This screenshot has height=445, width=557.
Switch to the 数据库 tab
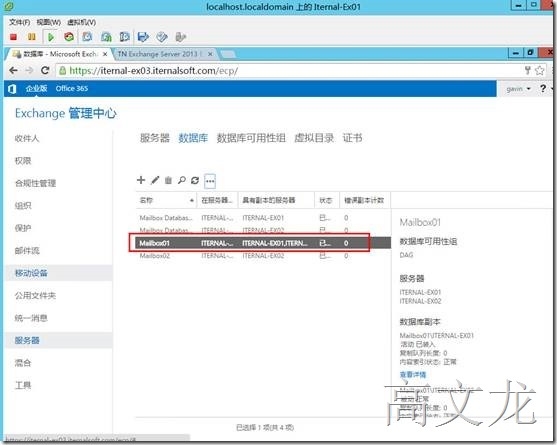[x=193, y=138]
